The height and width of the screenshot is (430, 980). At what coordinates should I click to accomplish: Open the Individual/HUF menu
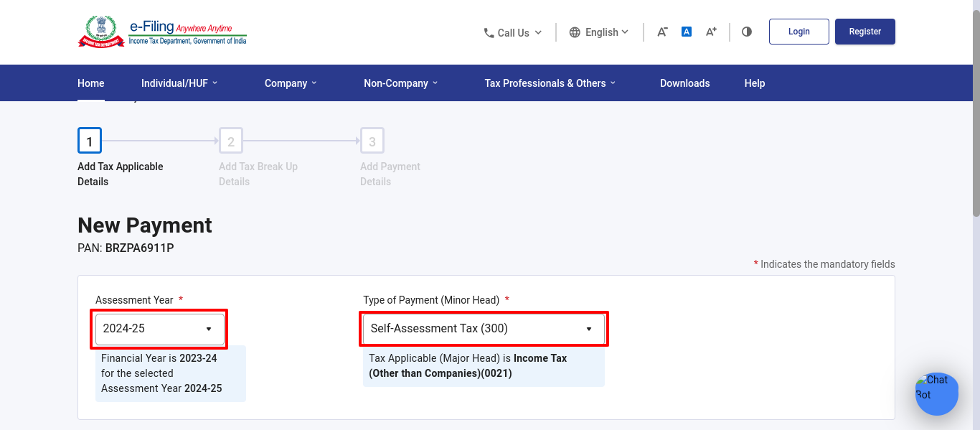(179, 83)
